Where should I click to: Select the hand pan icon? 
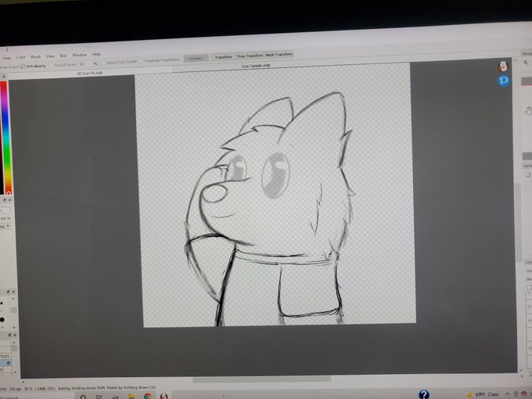(x=528, y=111)
